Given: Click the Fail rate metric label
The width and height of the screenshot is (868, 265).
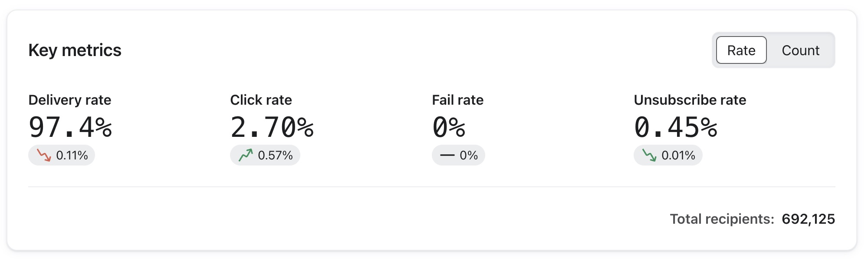Looking at the screenshot, I should (x=458, y=99).
